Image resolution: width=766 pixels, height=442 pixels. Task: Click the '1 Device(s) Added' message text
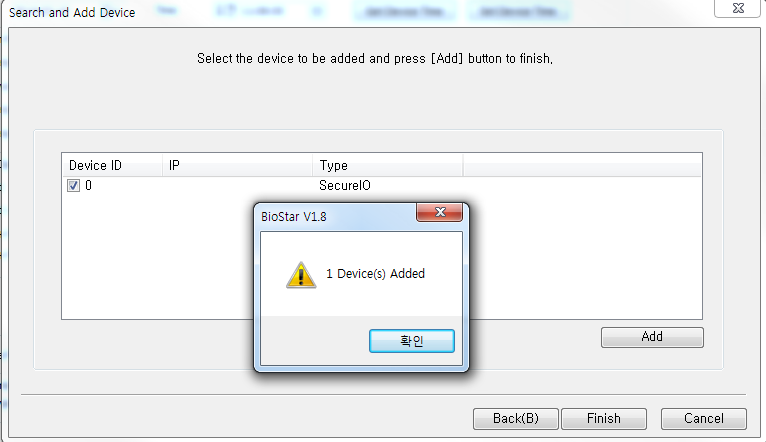(375, 274)
